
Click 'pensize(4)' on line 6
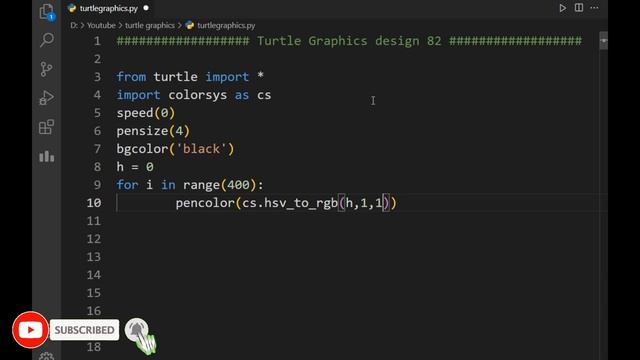click(153, 131)
